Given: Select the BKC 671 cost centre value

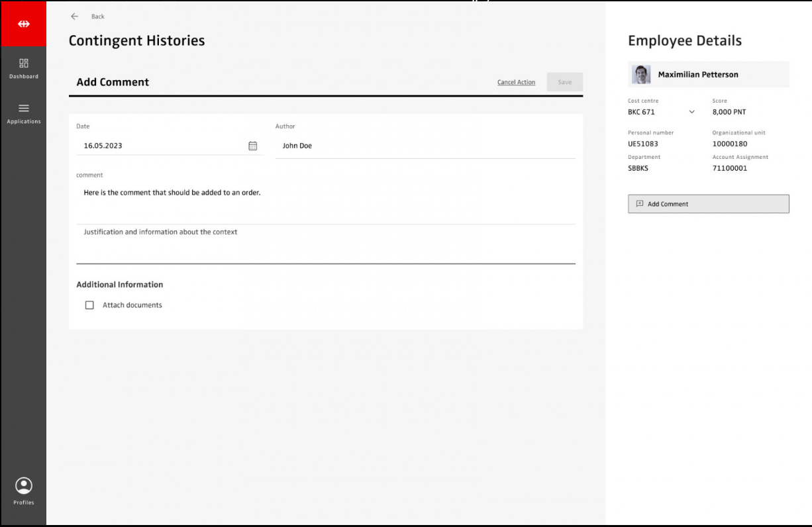Looking at the screenshot, I should point(641,112).
